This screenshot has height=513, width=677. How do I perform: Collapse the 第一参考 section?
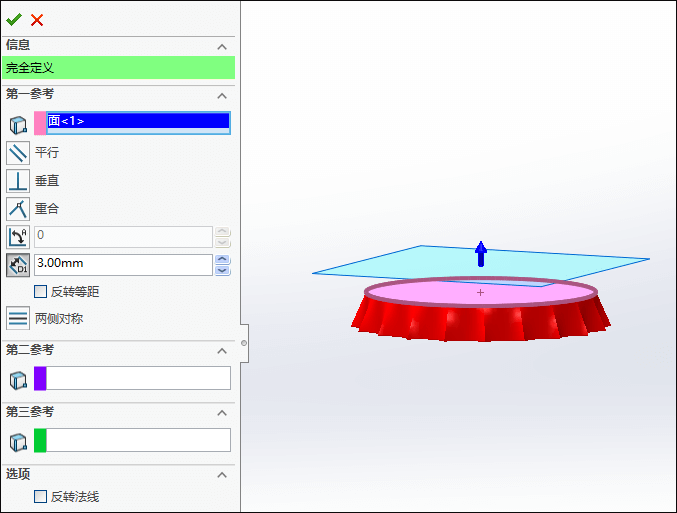(222, 96)
